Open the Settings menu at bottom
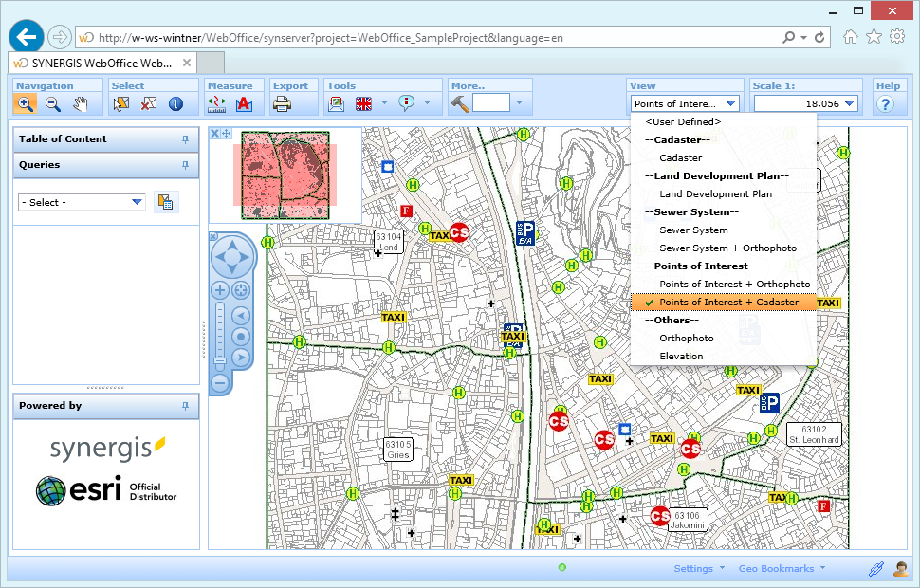 tap(693, 568)
